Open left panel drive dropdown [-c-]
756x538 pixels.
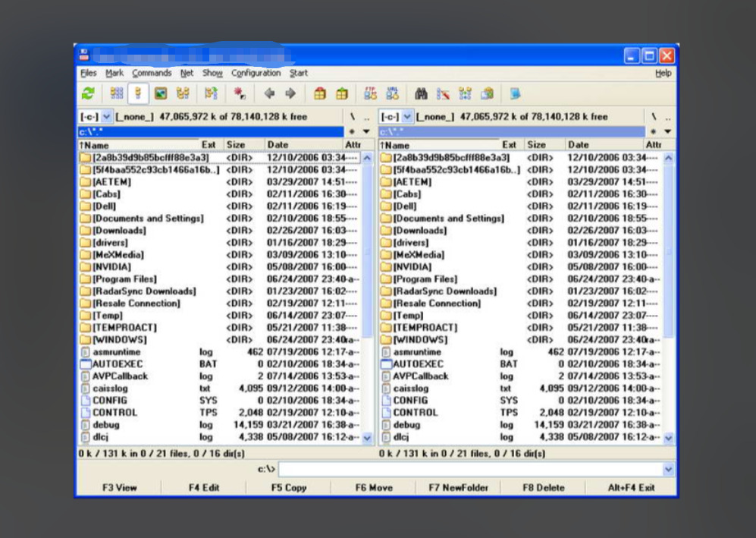click(x=106, y=117)
